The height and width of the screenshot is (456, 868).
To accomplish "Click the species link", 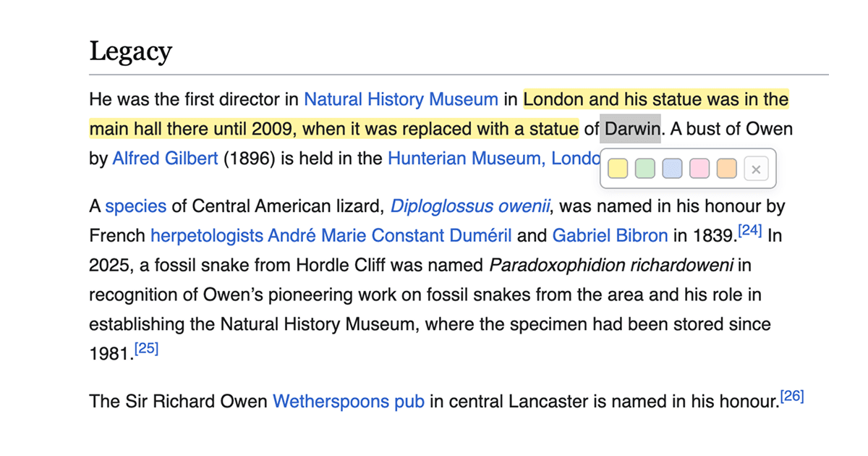I will tap(135, 206).
